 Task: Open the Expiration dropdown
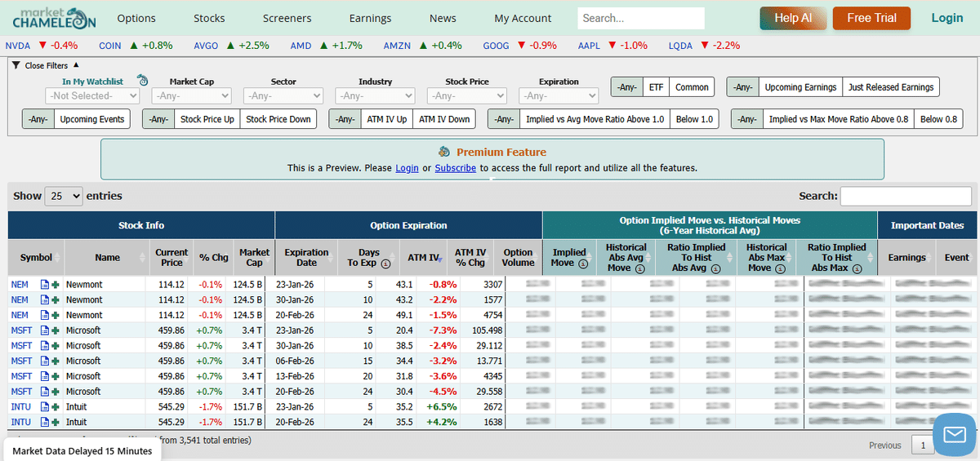(559, 96)
